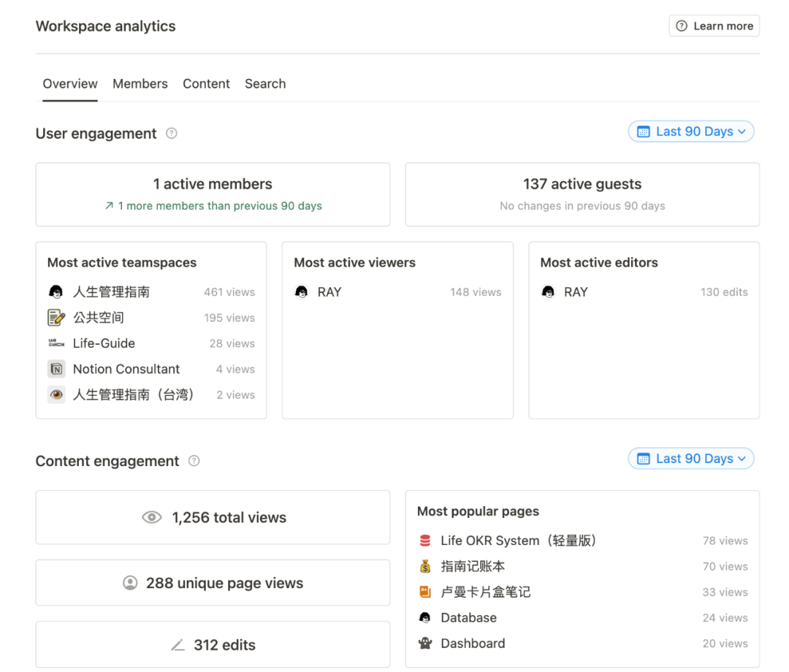Screen dimensions: 789x672
Task: Click the help icon next to Content engagement
Action: pyautogui.click(x=194, y=461)
